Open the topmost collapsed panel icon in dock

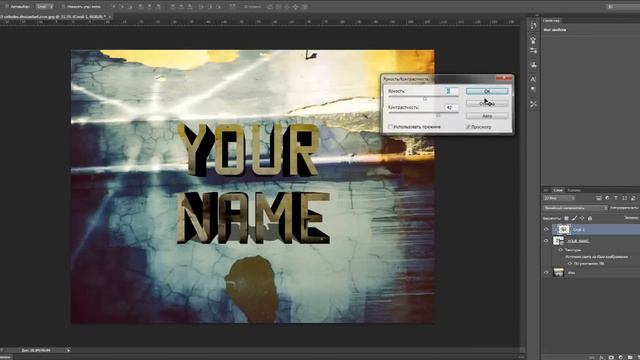(x=533, y=26)
